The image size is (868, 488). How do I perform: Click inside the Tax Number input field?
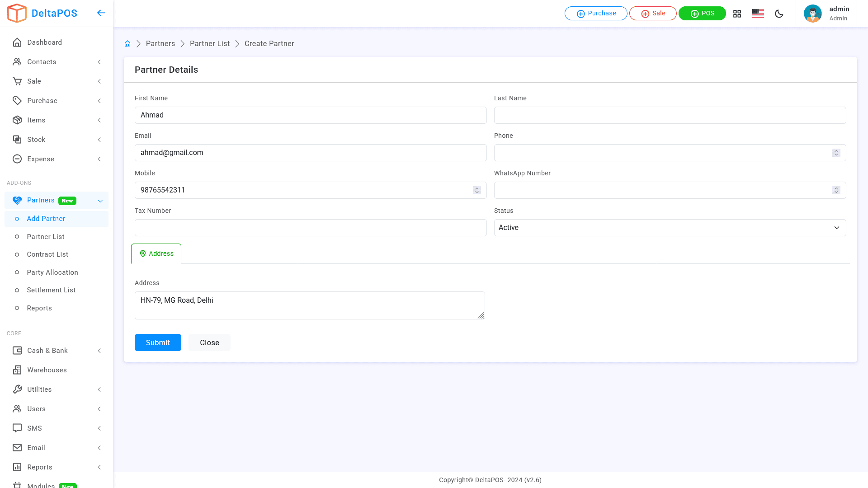coord(310,227)
